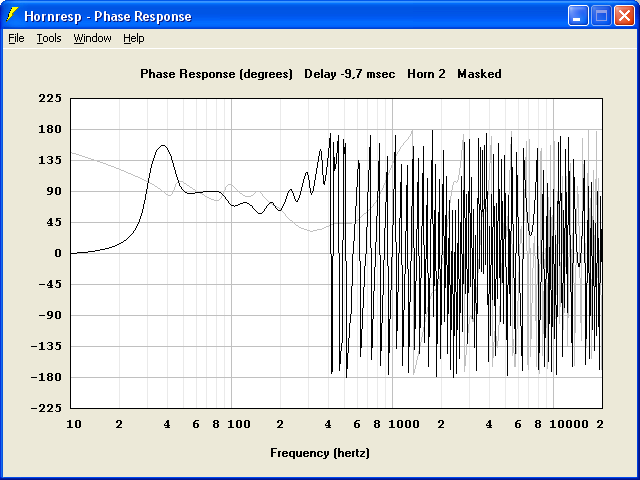Open the File menu
Screen dimensions: 640x480
tap(16, 38)
